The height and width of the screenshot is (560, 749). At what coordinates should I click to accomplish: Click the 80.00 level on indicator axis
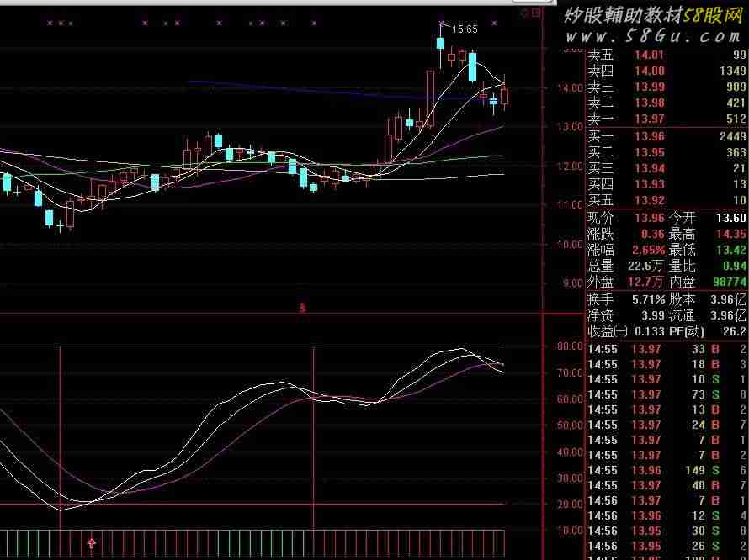click(x=571, y=346)
